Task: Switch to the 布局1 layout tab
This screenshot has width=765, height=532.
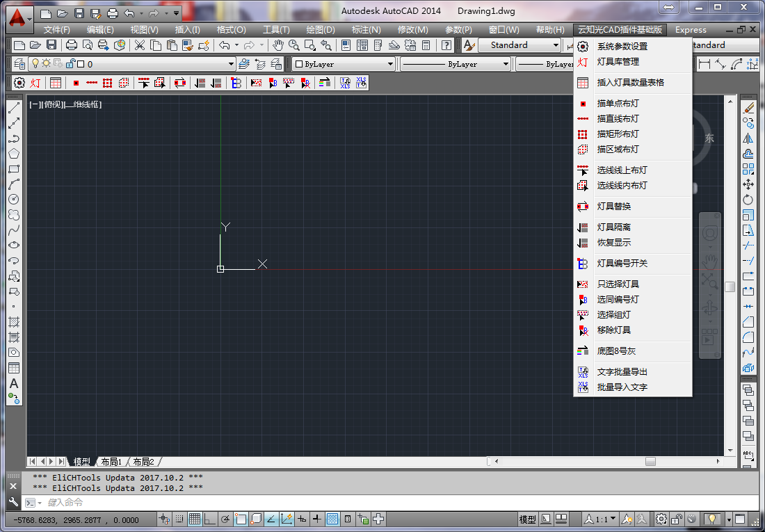Action: click(111, 462)
